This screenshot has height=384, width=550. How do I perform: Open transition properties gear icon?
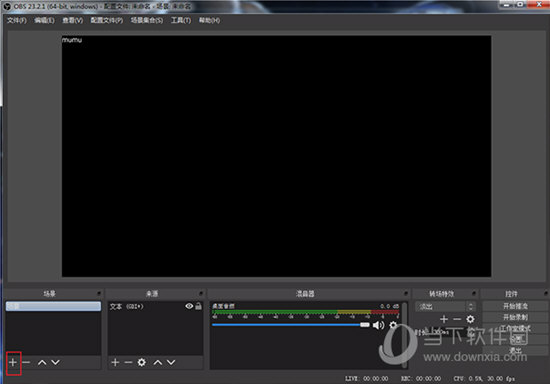(x=470, y=319)
